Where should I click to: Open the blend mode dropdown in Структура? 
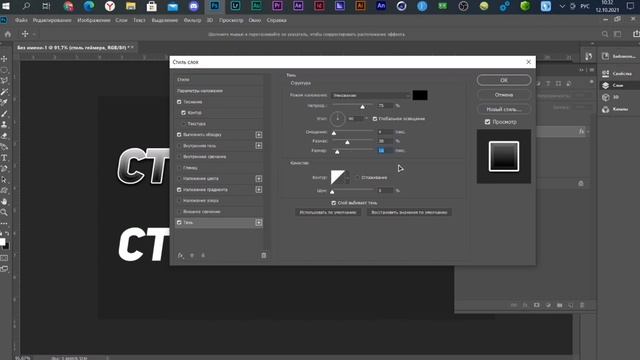(371, 96)
